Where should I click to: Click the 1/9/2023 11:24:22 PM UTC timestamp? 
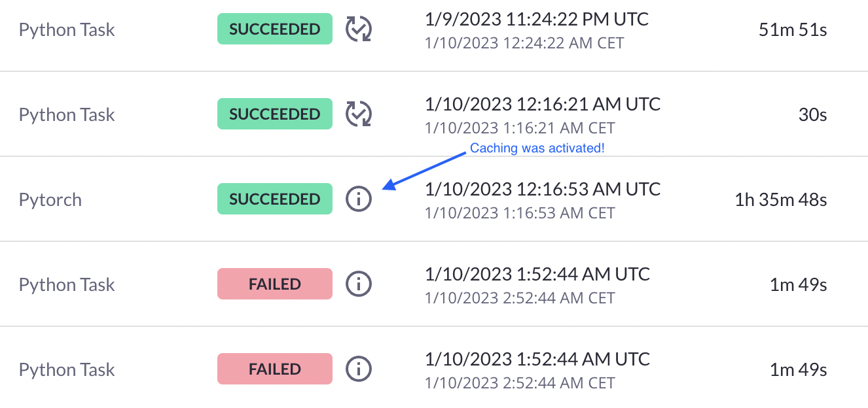536,20
